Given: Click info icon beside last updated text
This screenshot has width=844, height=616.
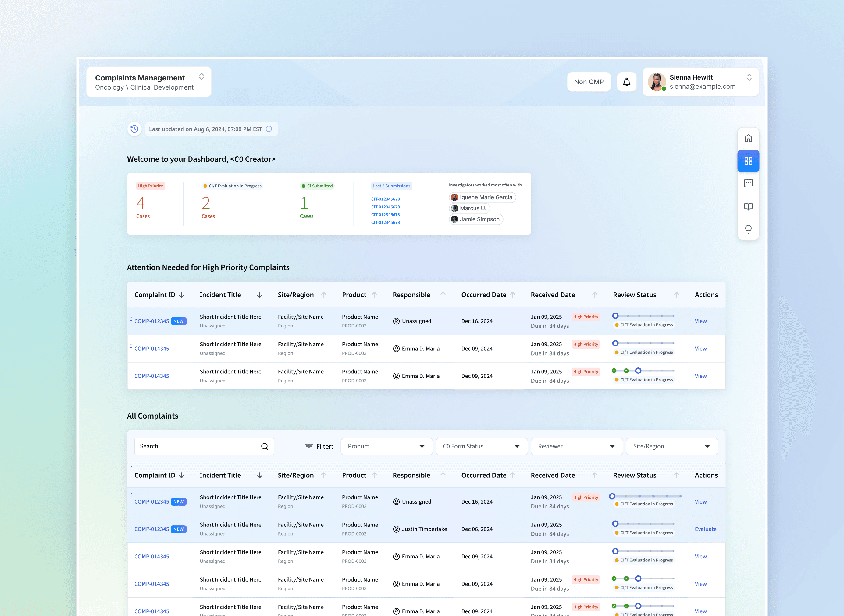Looking at the screenshot, I should pos(269,129).
